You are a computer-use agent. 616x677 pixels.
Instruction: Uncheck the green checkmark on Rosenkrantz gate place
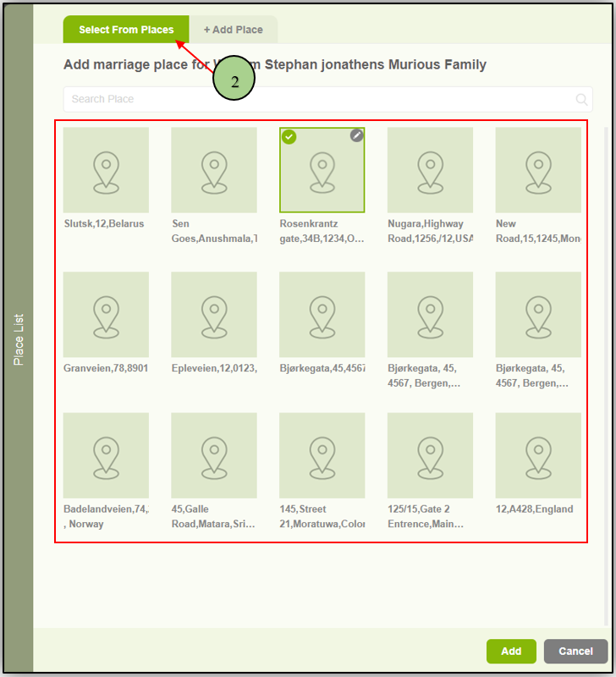point(289,136)
